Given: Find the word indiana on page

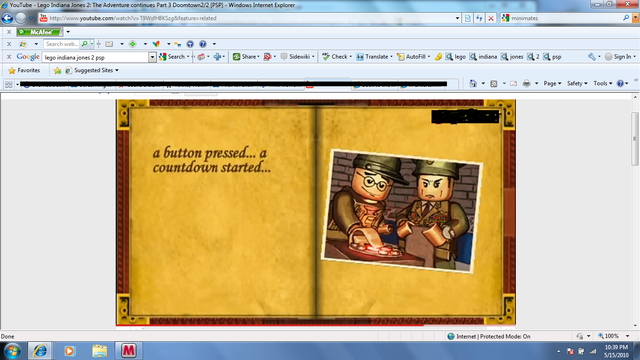Looking at the screenshot, I should [x=483, y=57].
